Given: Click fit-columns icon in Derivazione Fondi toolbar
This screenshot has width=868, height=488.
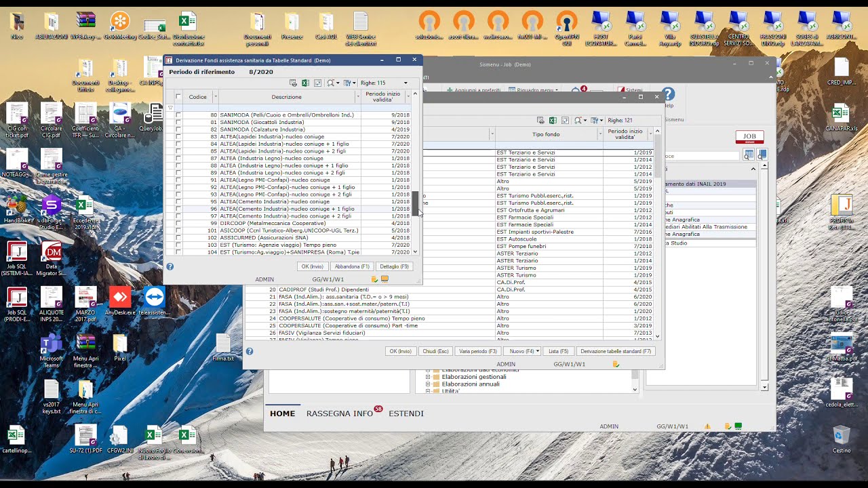Looking at the screenshot, I should [317, 83].
